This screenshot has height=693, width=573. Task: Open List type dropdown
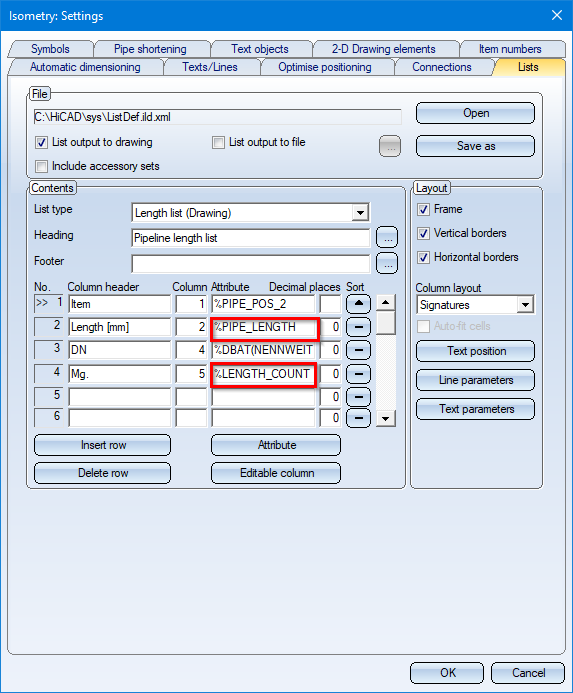point(360,213)
